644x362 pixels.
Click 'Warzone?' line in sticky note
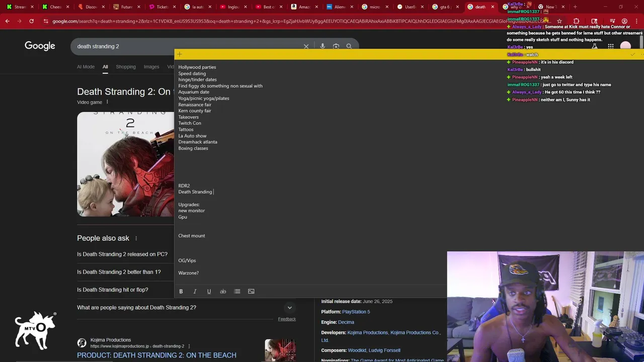point(188,273)
